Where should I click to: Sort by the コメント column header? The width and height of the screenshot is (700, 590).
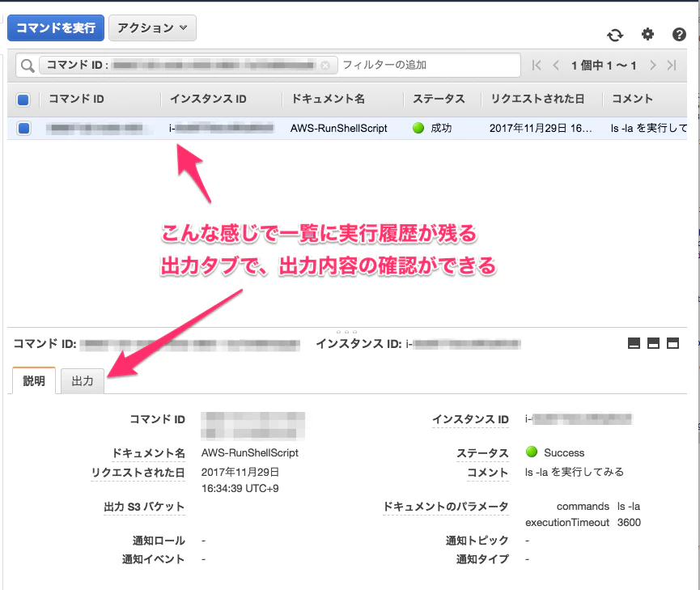[x=632, y=99]
